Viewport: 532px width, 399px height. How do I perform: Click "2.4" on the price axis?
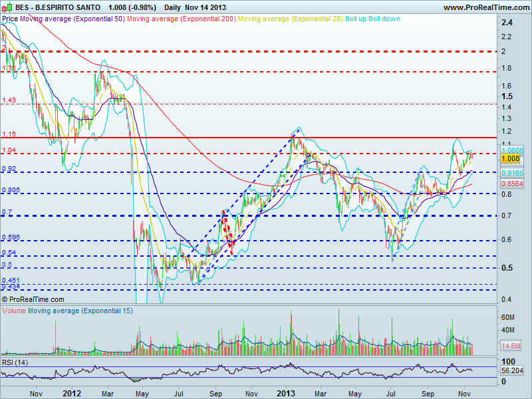[507, 23]
